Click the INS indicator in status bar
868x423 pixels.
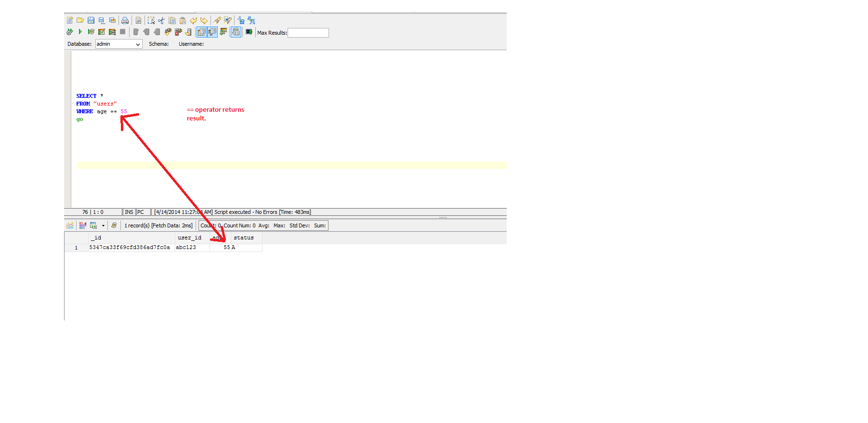point(129,212)
